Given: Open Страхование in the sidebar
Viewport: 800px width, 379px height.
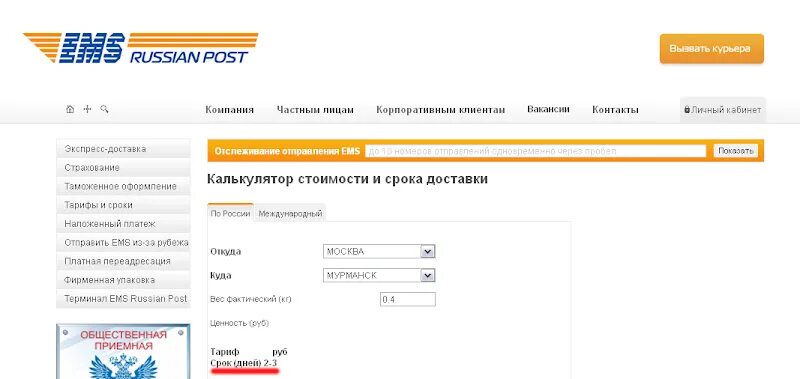Looking at the screenshot, I should (123, 168).
